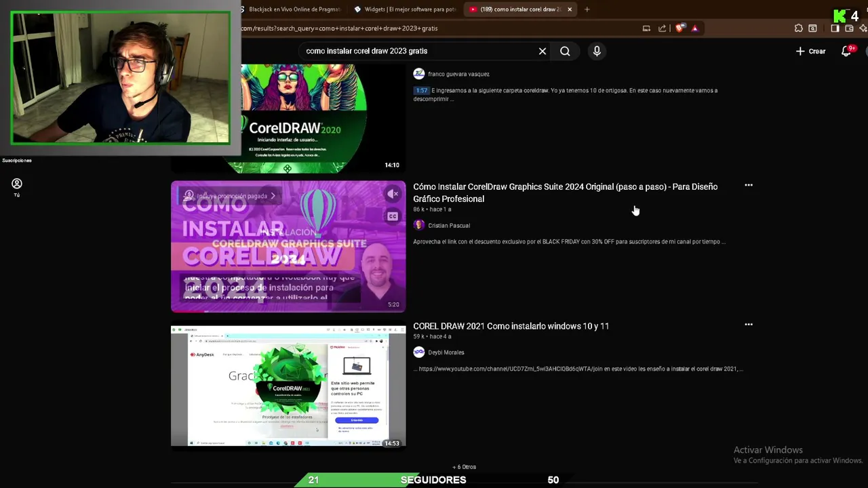Expand + 6 Otros results
The height and width of the screenshot is (488, 868).
click(465, 467)
